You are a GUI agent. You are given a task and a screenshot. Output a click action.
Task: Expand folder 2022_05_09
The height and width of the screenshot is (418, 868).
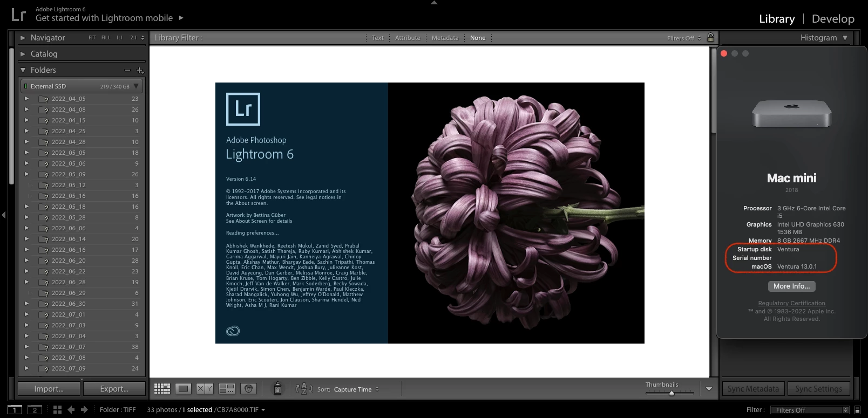[x=26, y=174]
